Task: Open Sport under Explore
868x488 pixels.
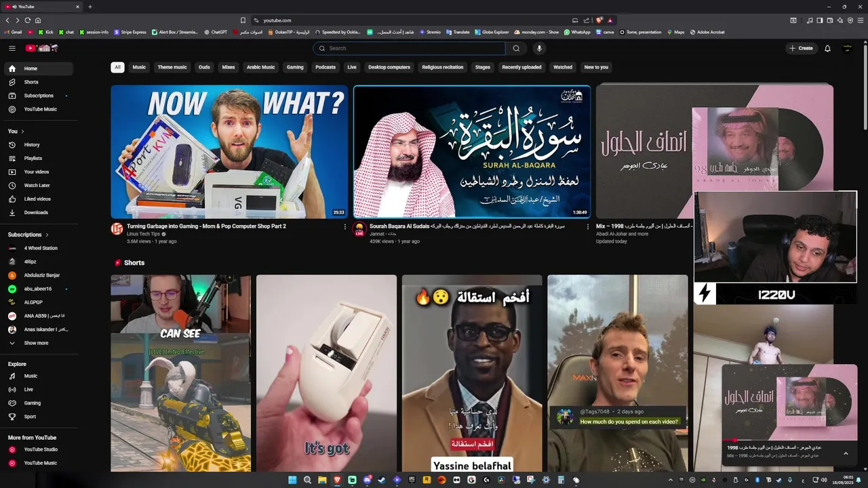Action: [x=39, y=416]
